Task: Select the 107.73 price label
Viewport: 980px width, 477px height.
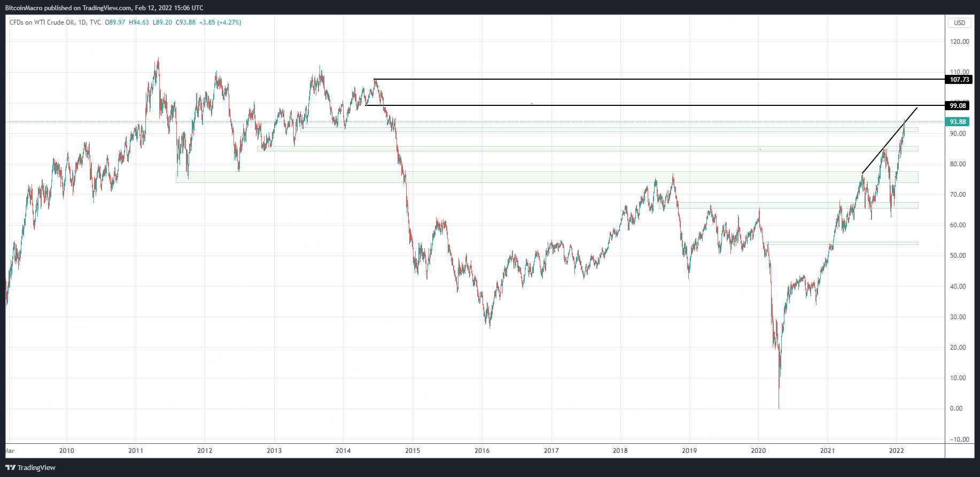Action: 959,80
